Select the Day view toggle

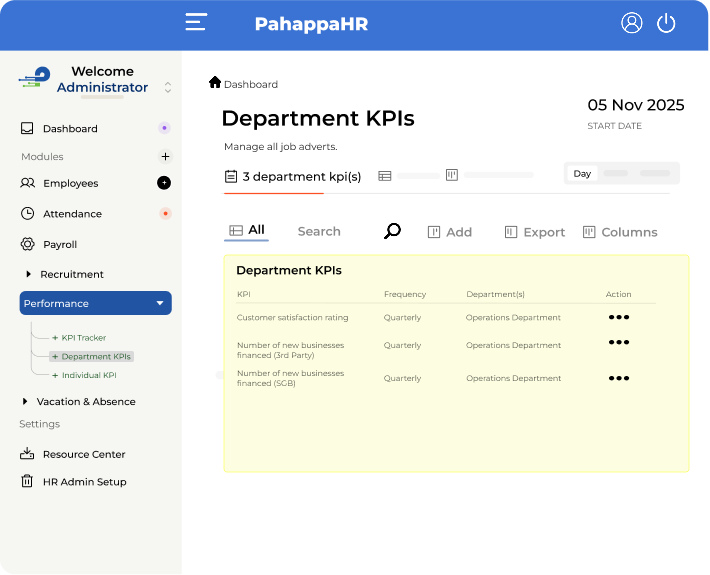pos(582,174)
